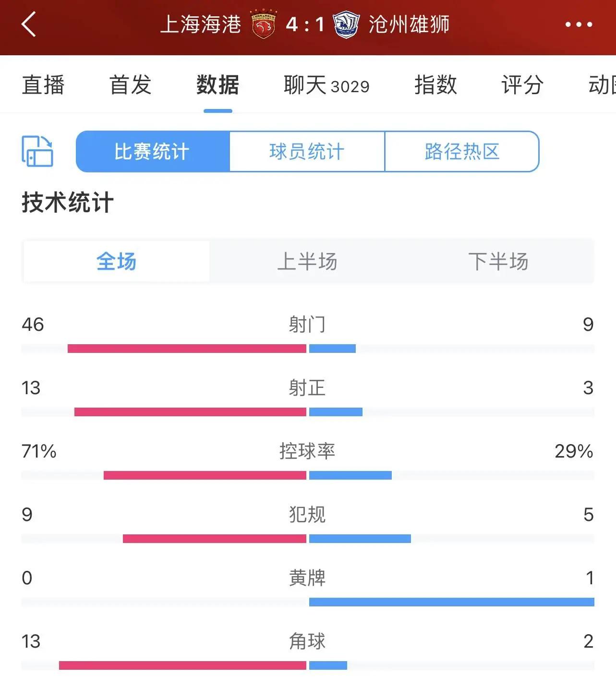Tap the Cangzhou Mighty Lions team crest
The height and width of the screenshot is (688, 616).
(x=346, y=24)
